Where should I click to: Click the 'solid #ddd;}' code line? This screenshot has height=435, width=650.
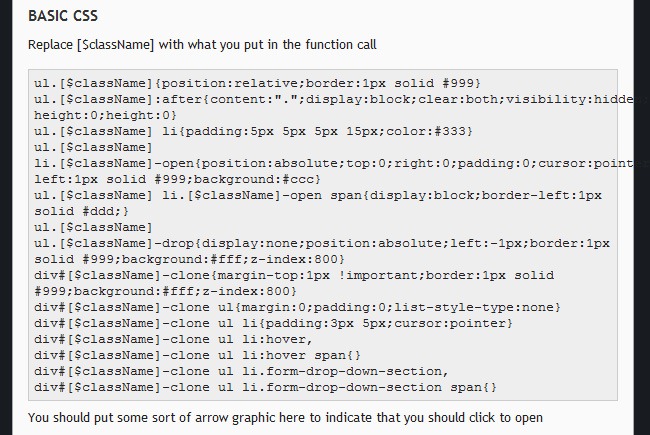point(81,211)
